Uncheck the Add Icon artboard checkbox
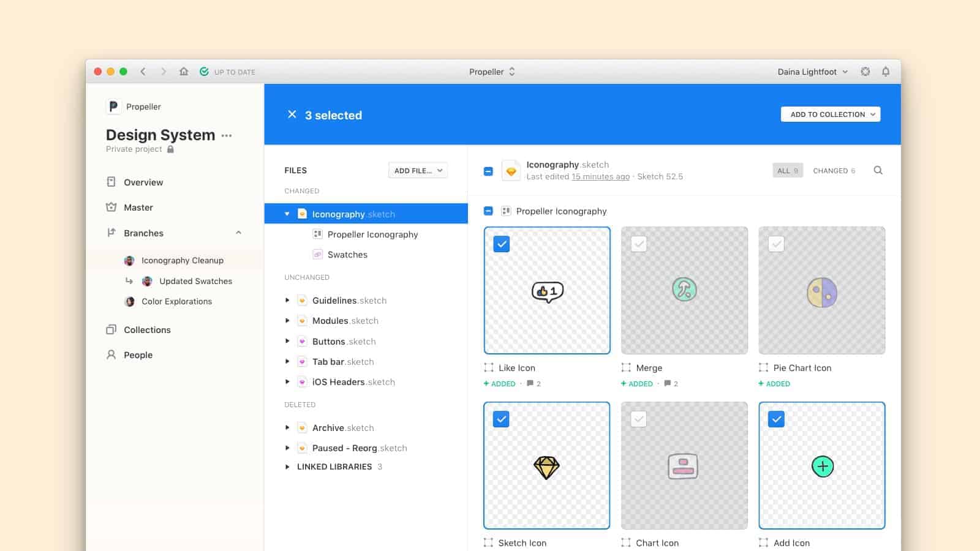The width and height of the screenshot is (980, 551). [x=776, y=419]
